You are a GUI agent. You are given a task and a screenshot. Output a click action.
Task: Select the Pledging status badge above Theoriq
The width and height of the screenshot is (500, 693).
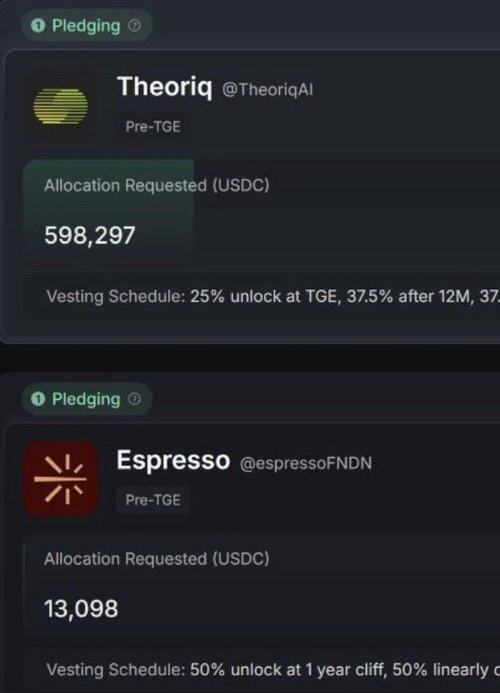[x=87, y=26]
